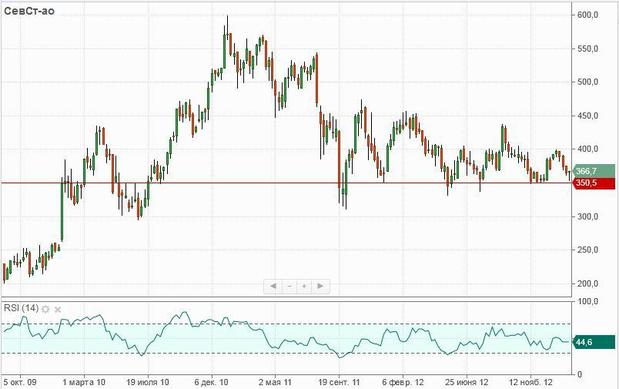Image resolution: width=619 pixels, height=389 pixels.
Task: Click the 44,6 RSI value label
Action: coord(594,342)
